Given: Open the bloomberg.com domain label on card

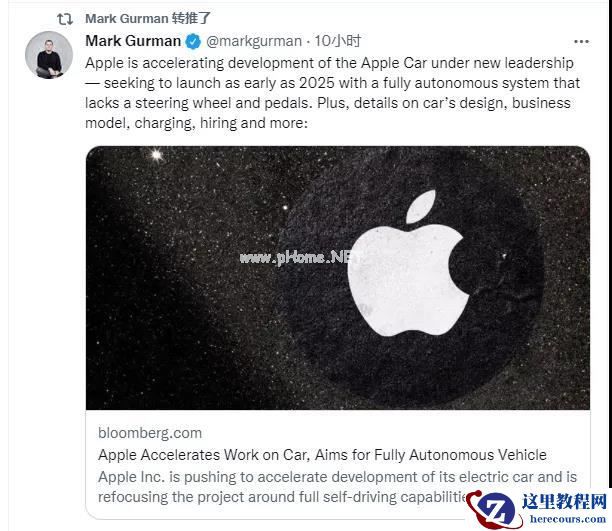Looking at the screenshot, I should coord(150,433).
